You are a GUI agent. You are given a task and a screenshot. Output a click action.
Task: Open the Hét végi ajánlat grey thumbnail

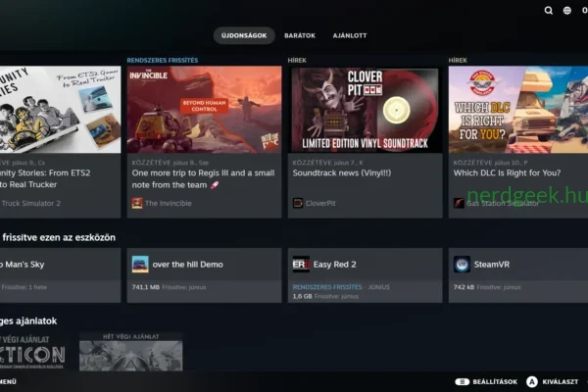pos(131,352)
